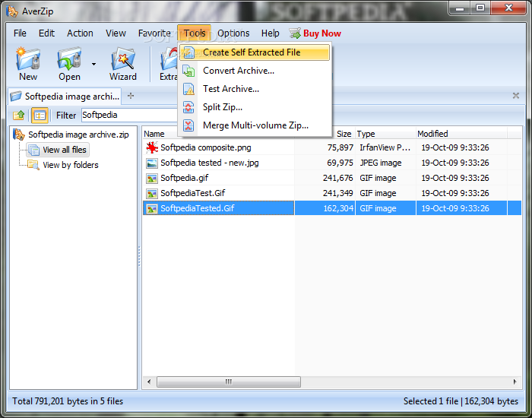
Task: Click size value 75,897
Action: pyautogui.click(x=340, y=147)
